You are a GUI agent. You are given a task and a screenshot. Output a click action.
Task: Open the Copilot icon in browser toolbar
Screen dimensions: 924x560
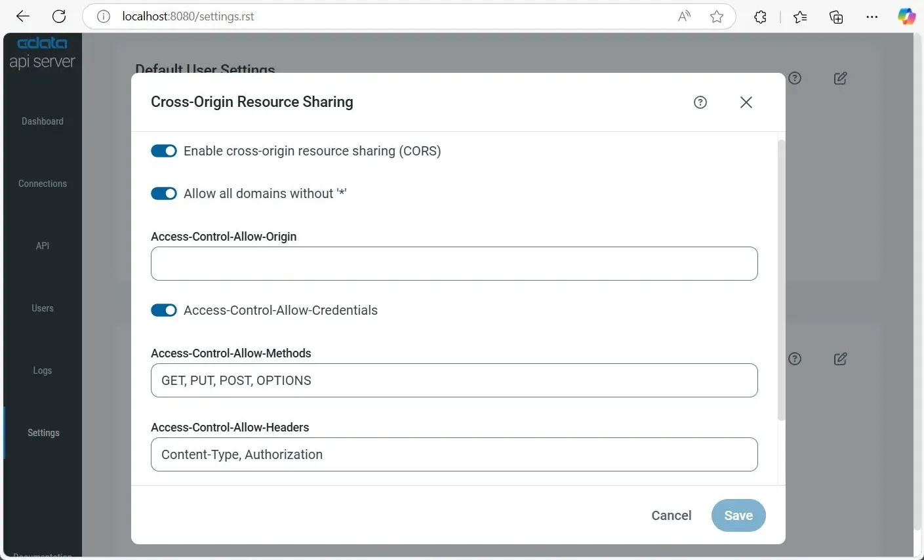pos(906,16)
